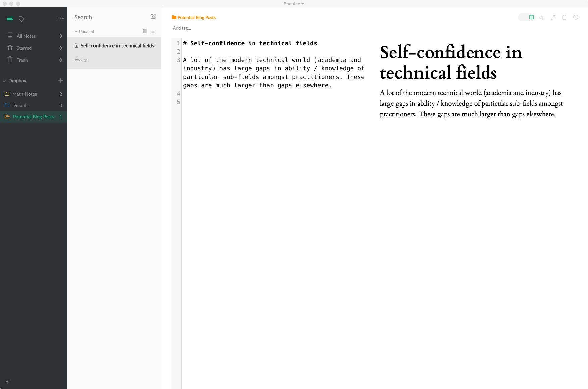Expand the note to fullscreen
The height and width of the screenshot is (389, 588).
(553, 17)
